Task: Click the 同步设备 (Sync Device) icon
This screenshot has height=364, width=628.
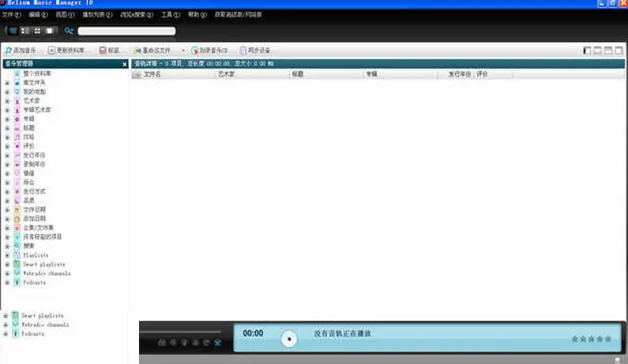Action: (x=254, y=50)
